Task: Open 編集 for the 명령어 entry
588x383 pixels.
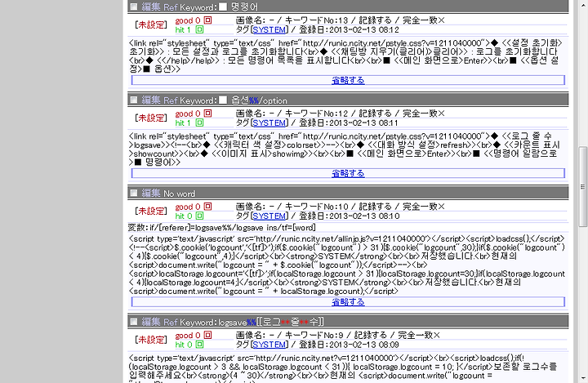Action: [x=151, y=7]
